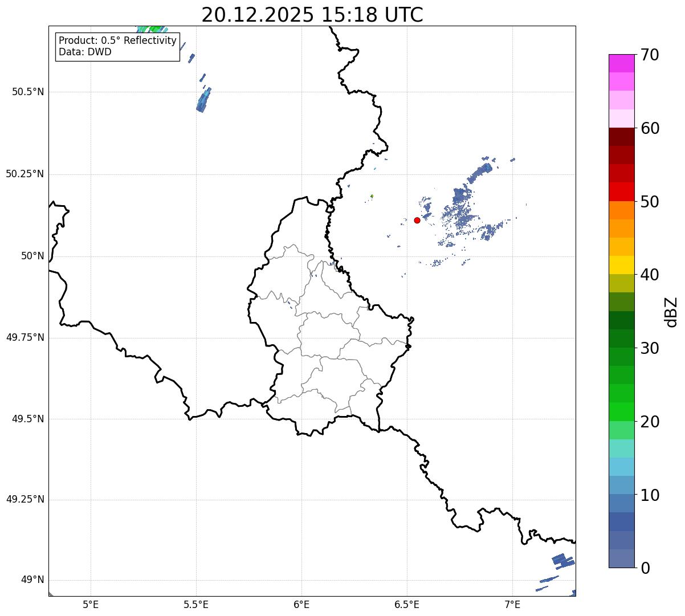Click the 49.25°N latitude label
Image resolution: width=685 pixels, height=616 pixels.
coord(25,499)
